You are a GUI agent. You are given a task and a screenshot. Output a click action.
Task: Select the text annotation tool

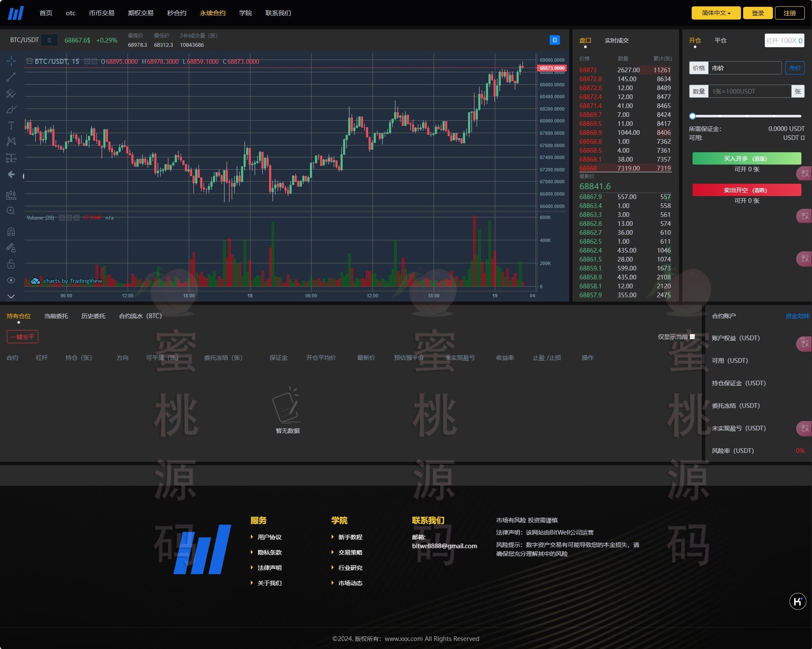tap(11, 125)
